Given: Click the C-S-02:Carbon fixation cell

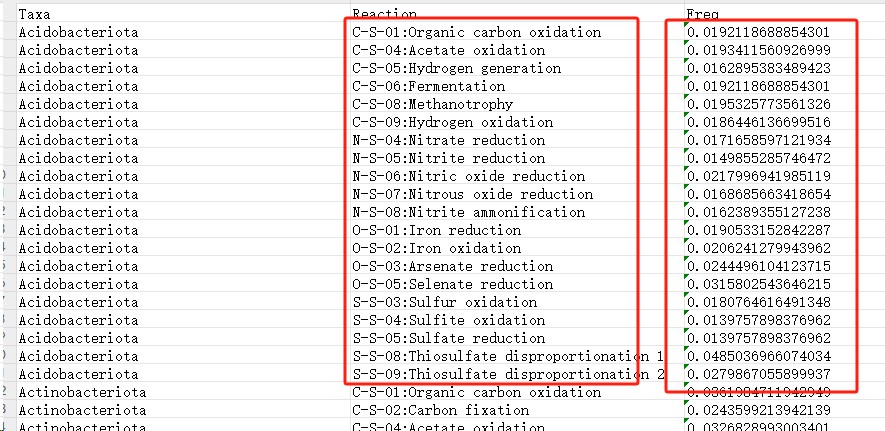Looking at the screenshot, I should (x=440, y=410).
